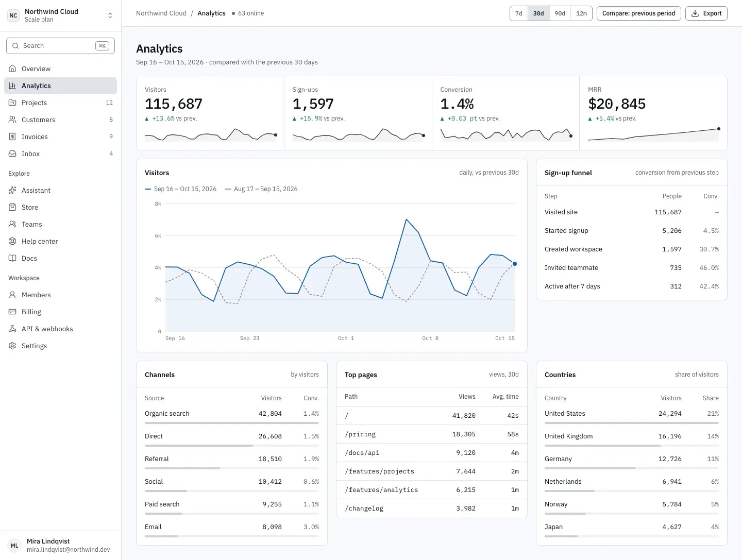The image size is (742, 560).
Task: Select the 90d time range
Action: [560, 13]
